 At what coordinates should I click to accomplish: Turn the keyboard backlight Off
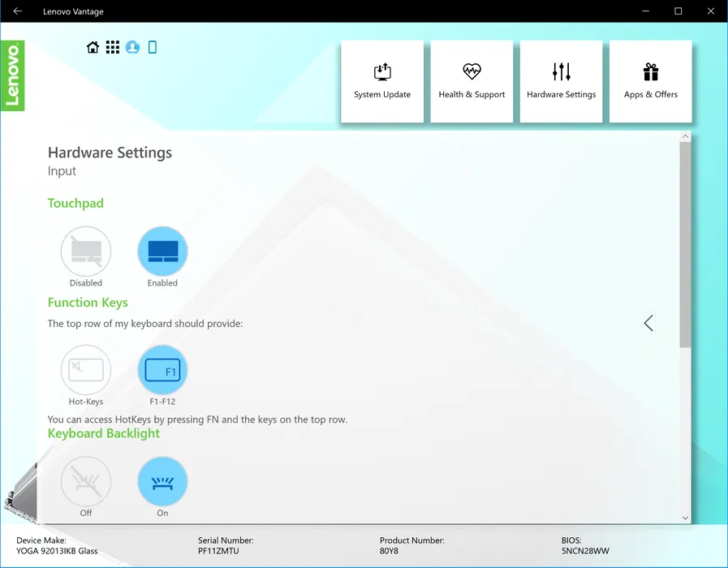[86, 482]
